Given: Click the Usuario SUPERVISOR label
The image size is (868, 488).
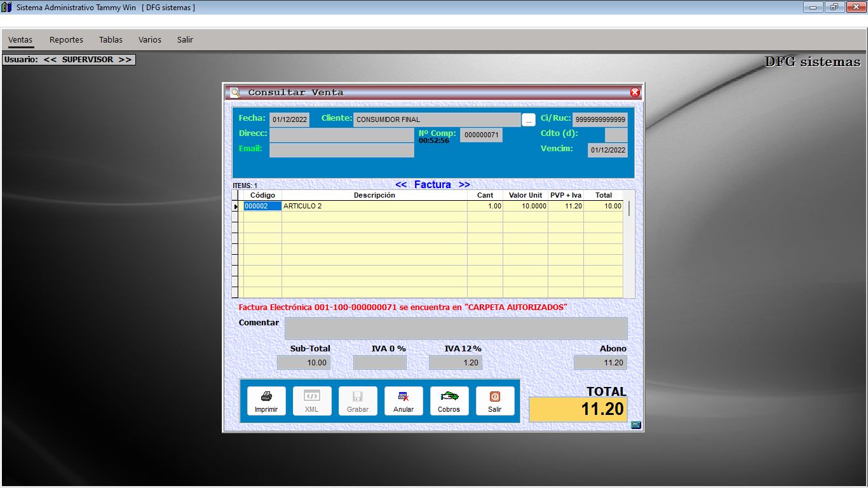Looking at the screenshot, I should point(69,59).
